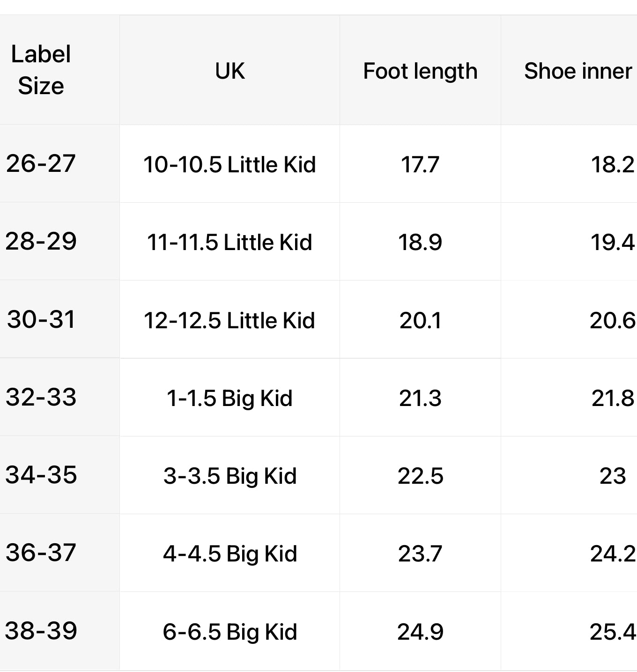Click the 10-10.5 Little Kid cell

coord(230,165)
